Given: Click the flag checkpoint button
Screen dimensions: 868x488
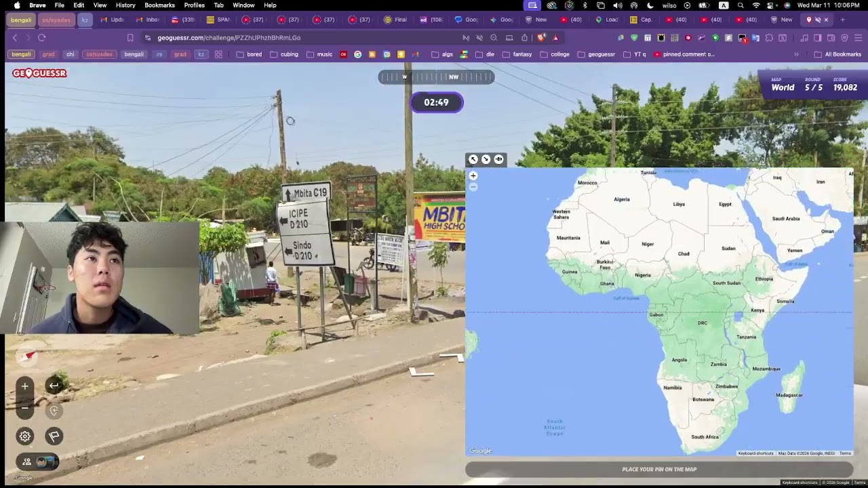Looking at the screenshot, I should (x=54, y=436).
